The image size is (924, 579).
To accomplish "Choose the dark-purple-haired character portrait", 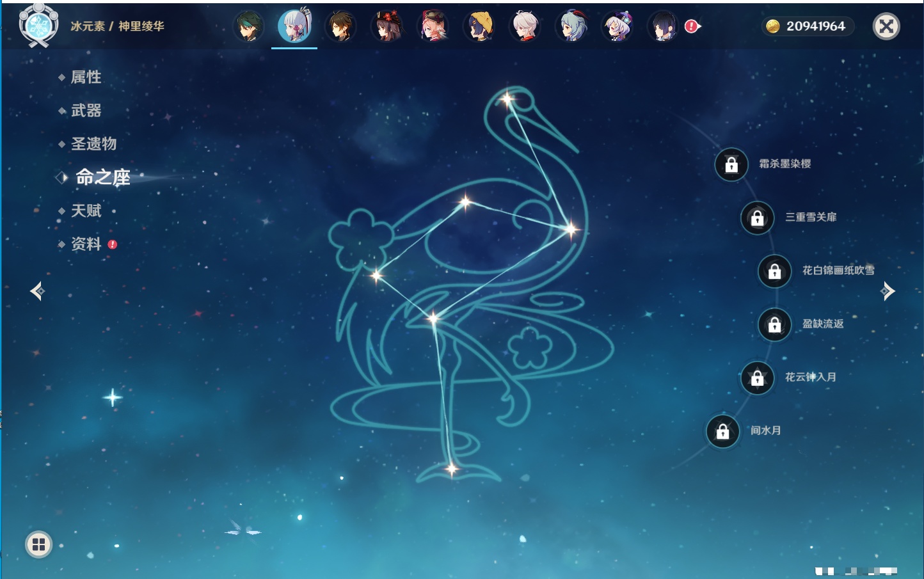I will click(664, 26).
